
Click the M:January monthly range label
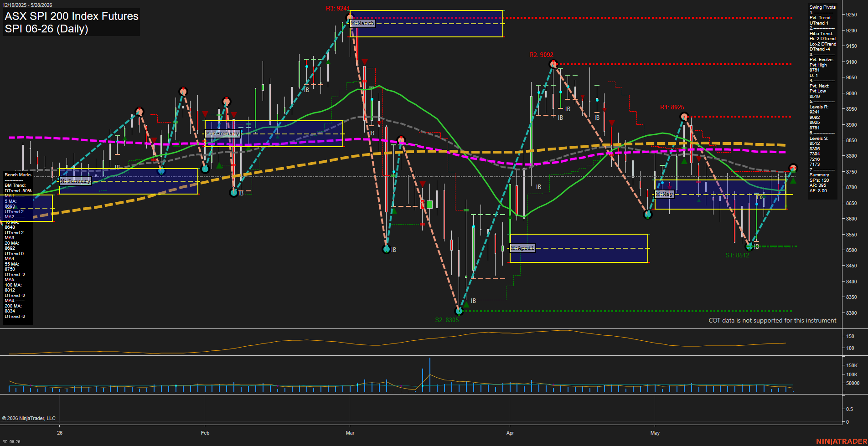76,181
